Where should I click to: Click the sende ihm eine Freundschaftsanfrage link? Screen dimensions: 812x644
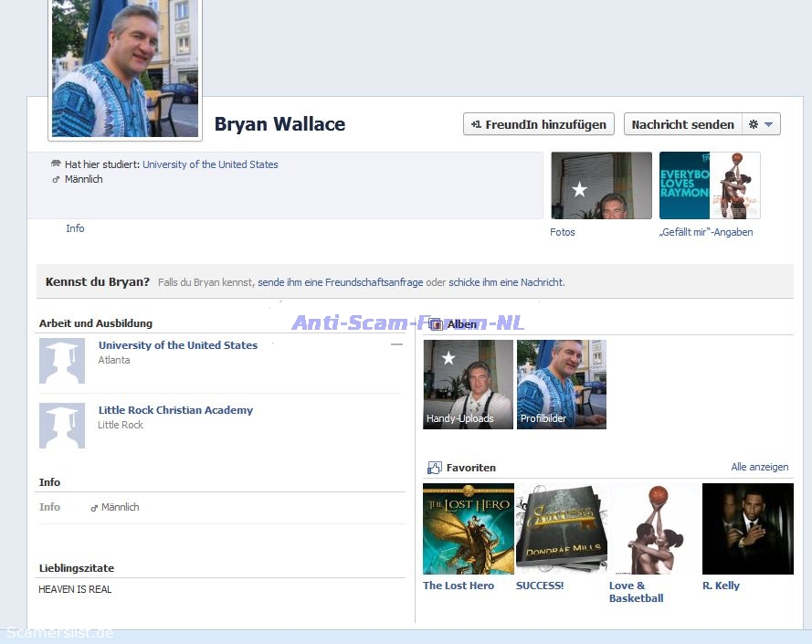341,282
